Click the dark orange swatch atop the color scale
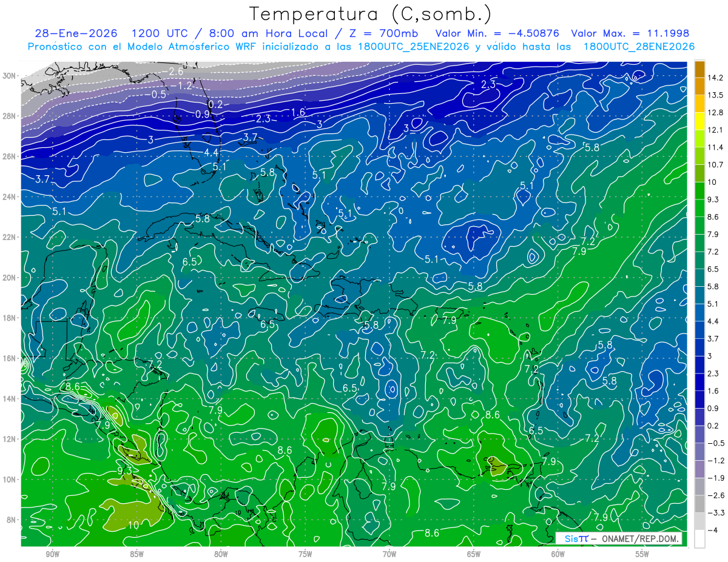The width and height of the screenshot is (728, 562). 699,69
